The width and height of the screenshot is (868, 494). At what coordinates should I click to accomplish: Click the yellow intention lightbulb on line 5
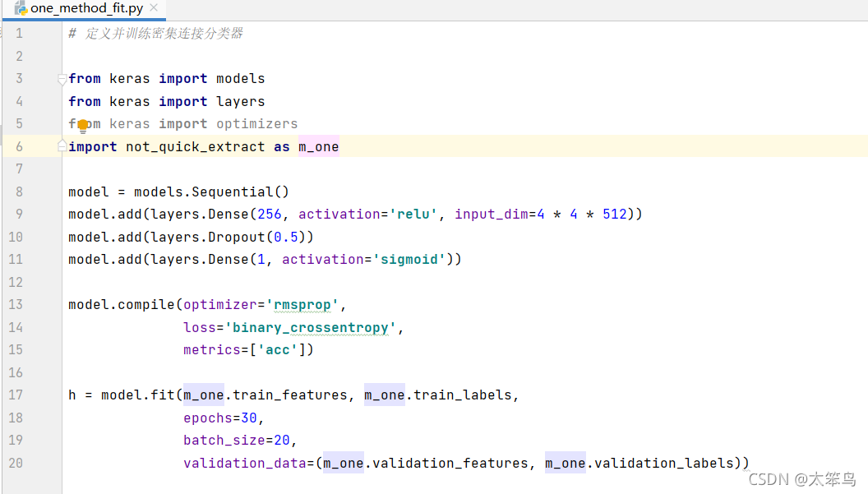click(x=82, y=126)
